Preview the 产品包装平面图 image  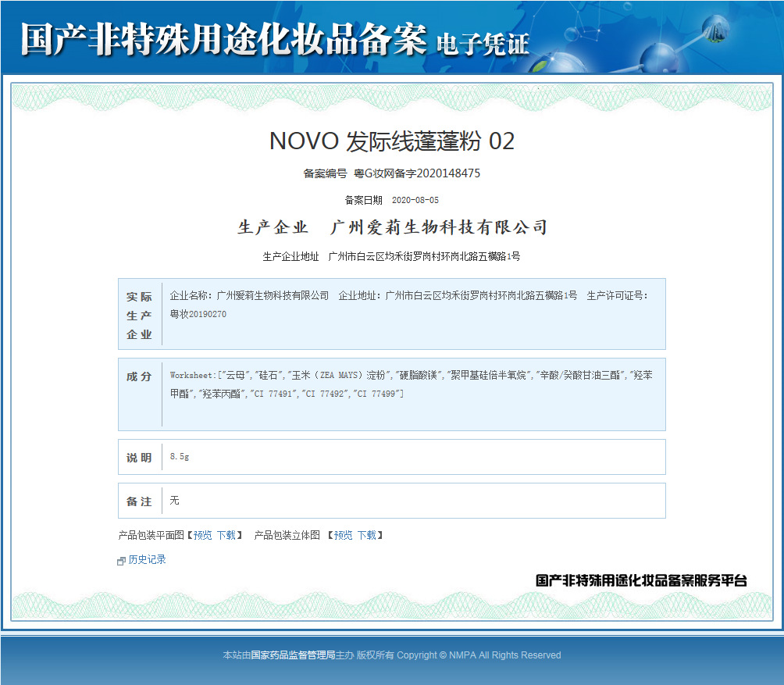(202, 535)
